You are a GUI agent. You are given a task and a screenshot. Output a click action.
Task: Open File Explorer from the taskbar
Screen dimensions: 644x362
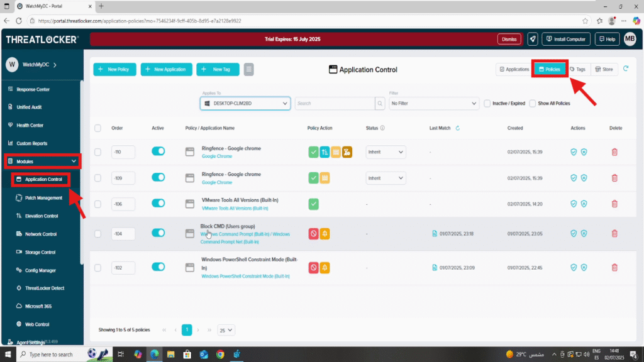tap(171, 354)
